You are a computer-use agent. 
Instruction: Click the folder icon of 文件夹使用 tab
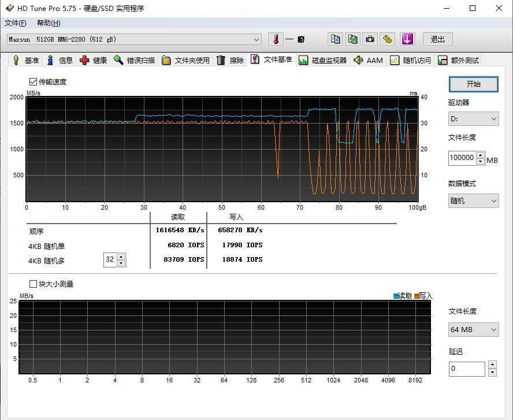pyautogui.click(x=166, y=60)
